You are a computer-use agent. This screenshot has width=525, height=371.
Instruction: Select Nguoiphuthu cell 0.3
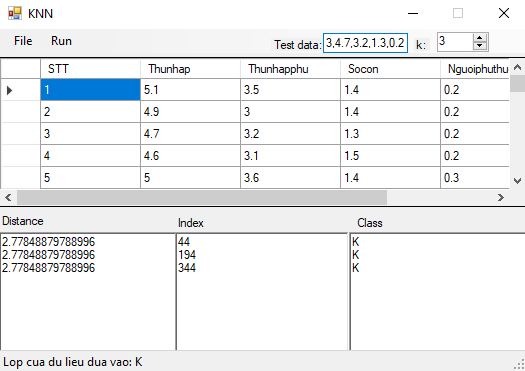[x=475, y=177]
